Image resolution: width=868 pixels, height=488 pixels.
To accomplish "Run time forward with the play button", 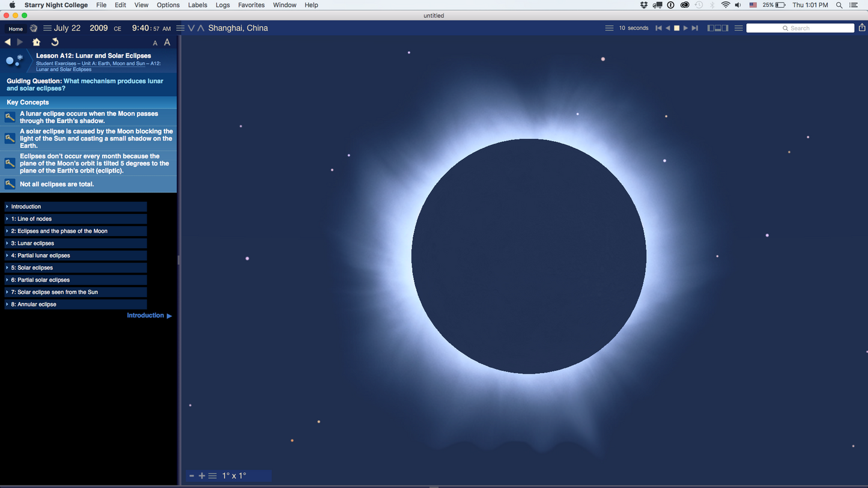I will point(685,28).
